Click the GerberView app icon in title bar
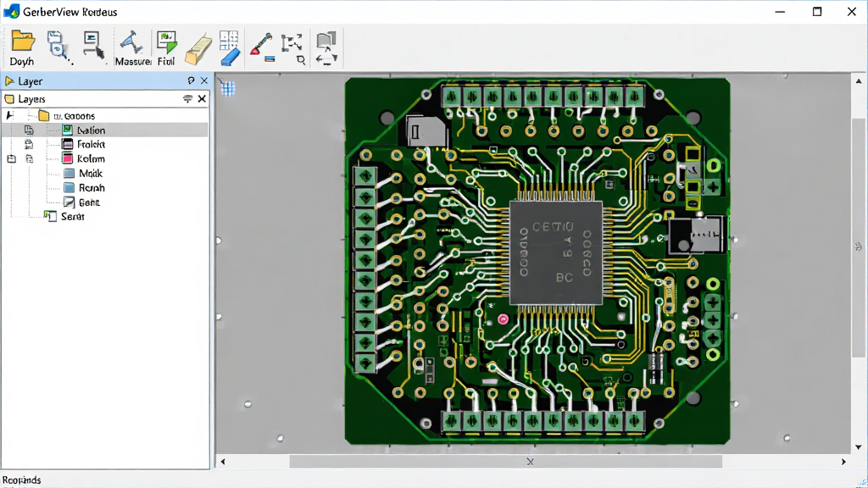This screenshot has height=488, width=868. (12, 11)
